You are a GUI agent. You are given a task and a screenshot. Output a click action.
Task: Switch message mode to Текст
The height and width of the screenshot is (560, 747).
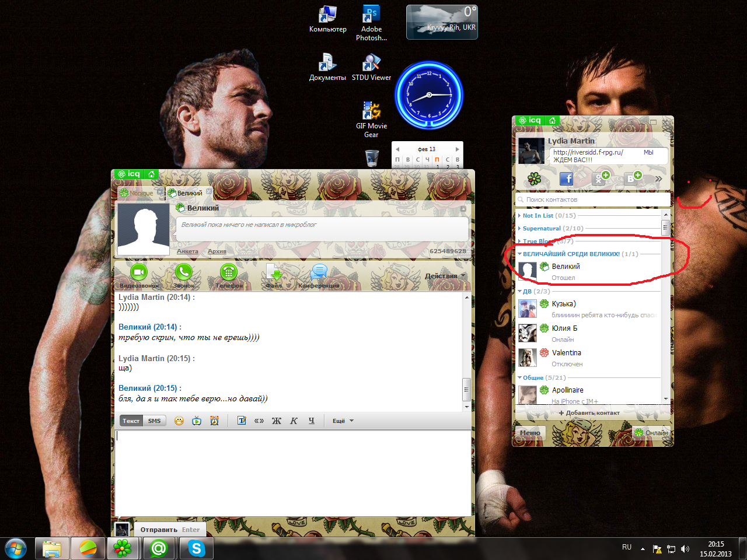point(131,421)
